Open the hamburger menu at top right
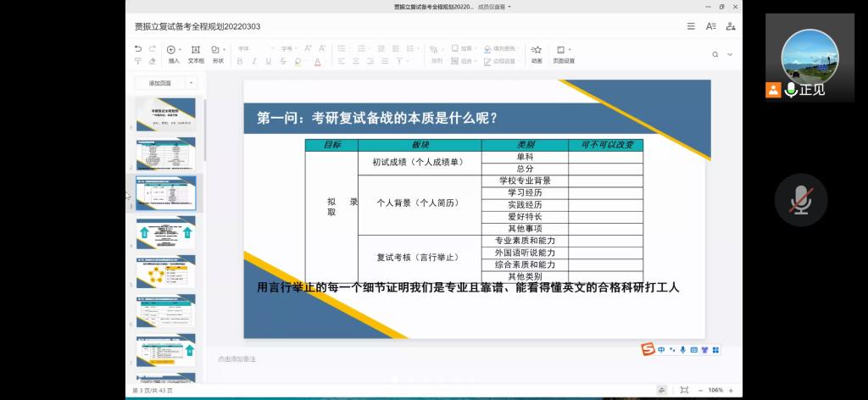The width and height of the screenshot is (868, 400). click(x=691, y=26)
